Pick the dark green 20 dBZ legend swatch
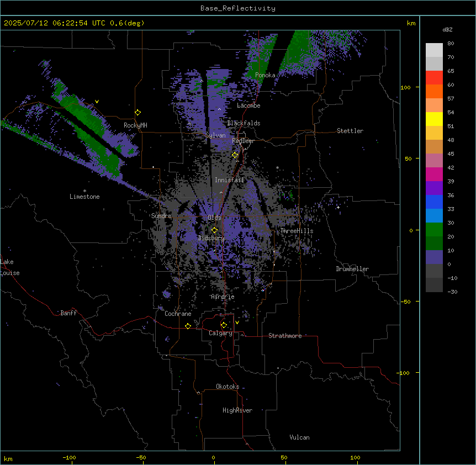 [434, 244]
